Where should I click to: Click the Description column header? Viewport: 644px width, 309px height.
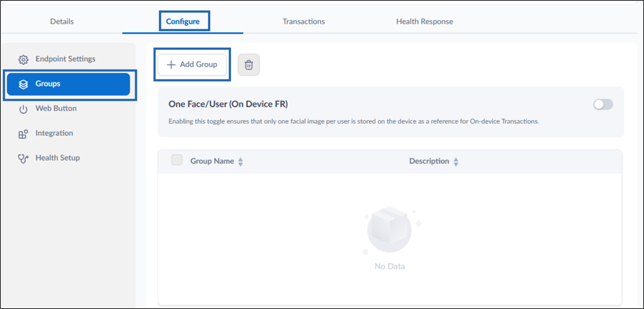(x=429, y=161)
